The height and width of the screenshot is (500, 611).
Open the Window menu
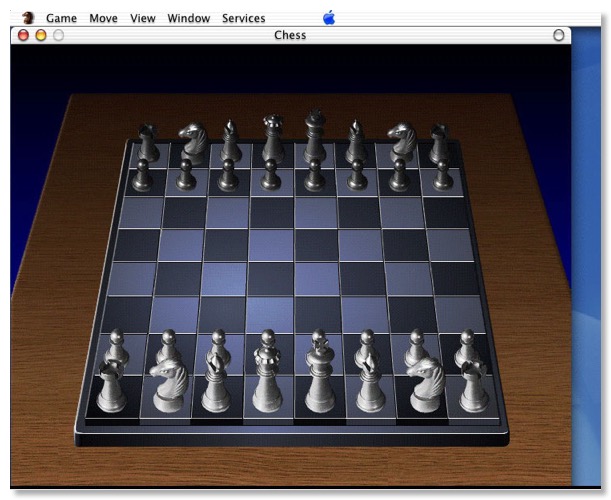tap(189, 18)
